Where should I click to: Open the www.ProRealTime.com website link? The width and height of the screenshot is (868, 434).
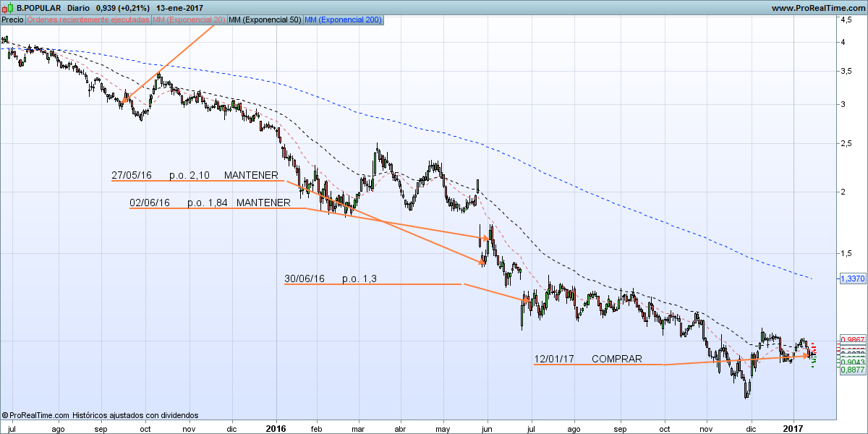[819, 8]
